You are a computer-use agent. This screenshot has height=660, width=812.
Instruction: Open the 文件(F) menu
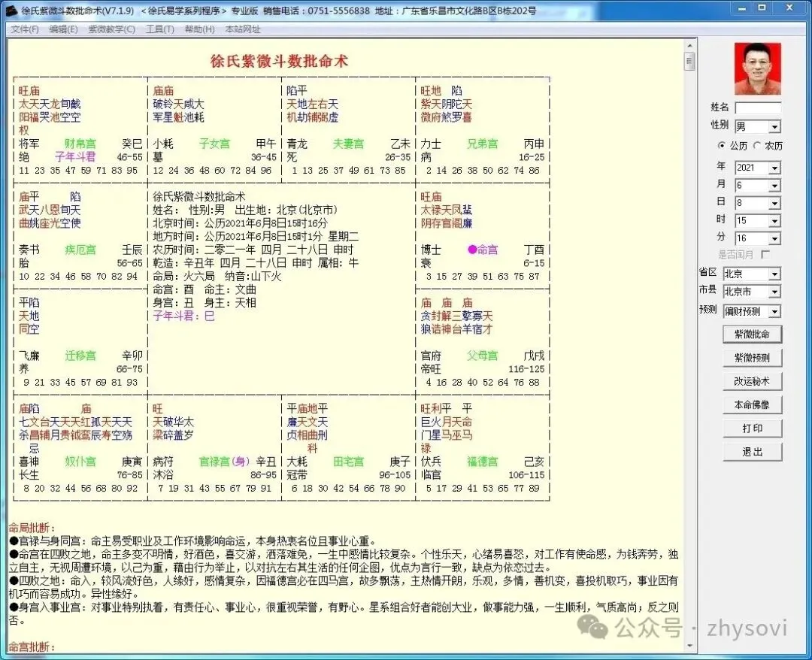[x=24, y=29]
